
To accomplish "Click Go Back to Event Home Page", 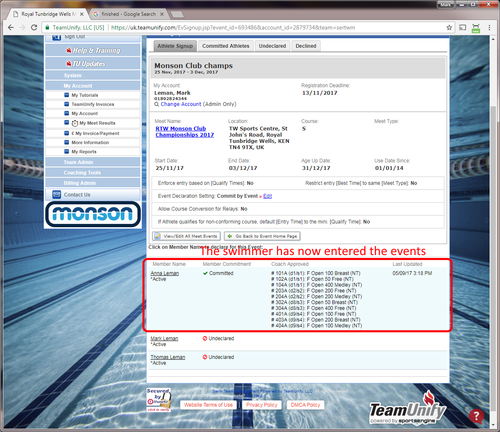I will 262,236.
